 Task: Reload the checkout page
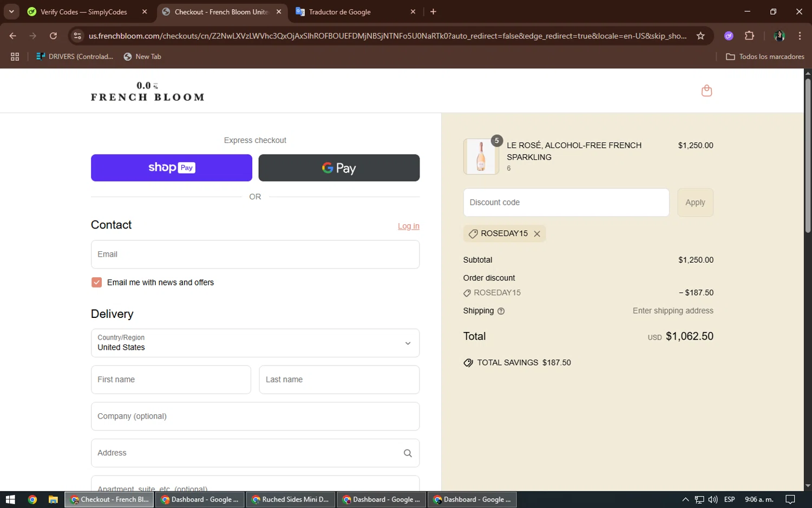pos(53,36)
